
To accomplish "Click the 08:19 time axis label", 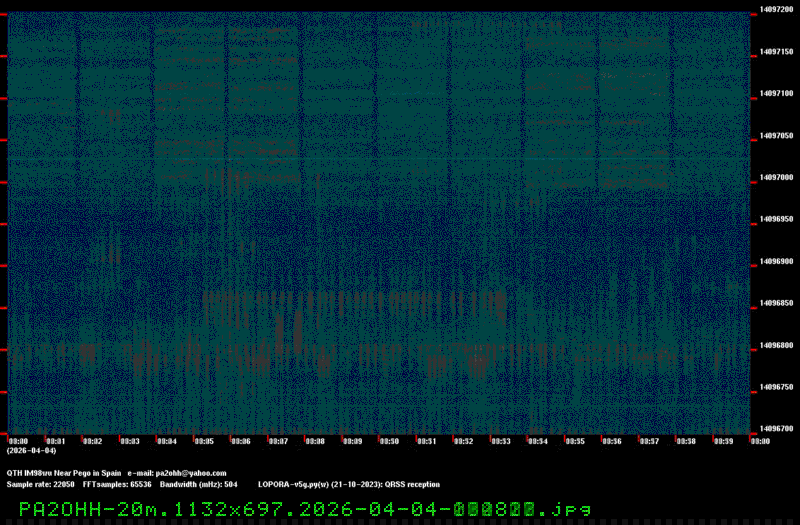I will (x=722, y=440).
